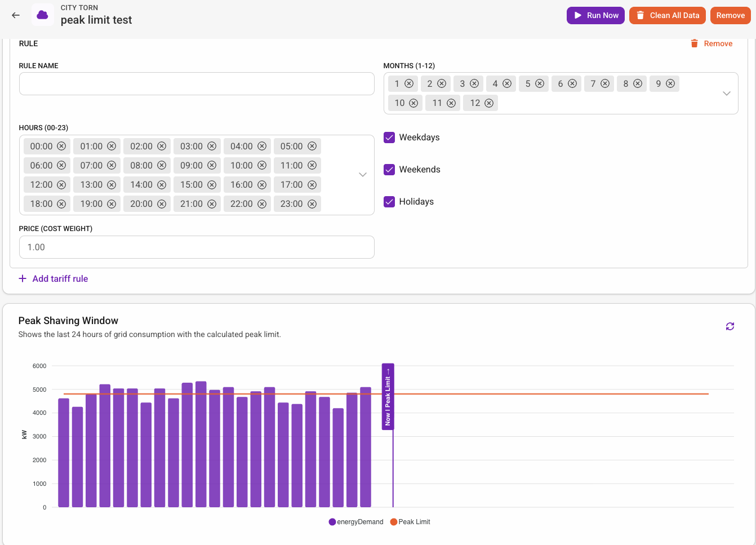Open the HOURS selection dropdown chevron

click(x=362, y=175)
